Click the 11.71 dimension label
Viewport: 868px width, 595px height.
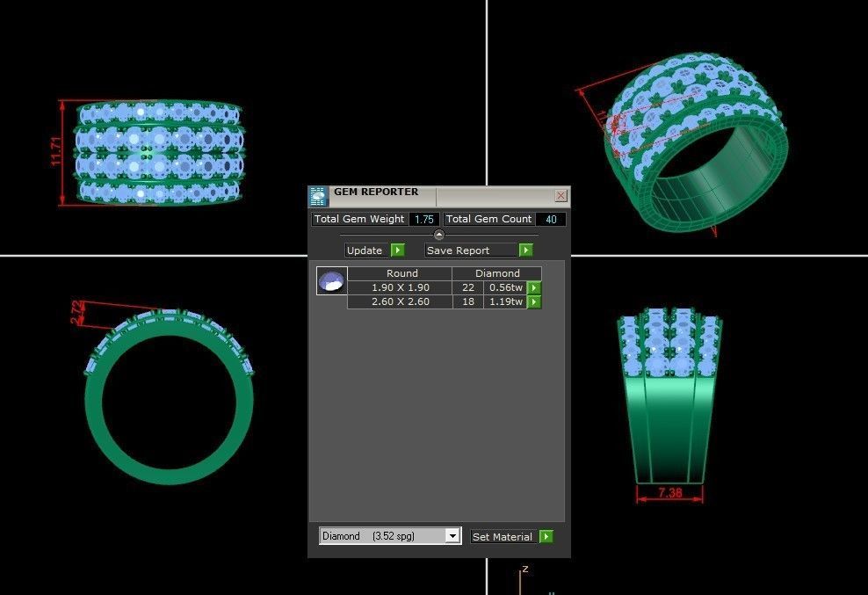coord(56,151)
